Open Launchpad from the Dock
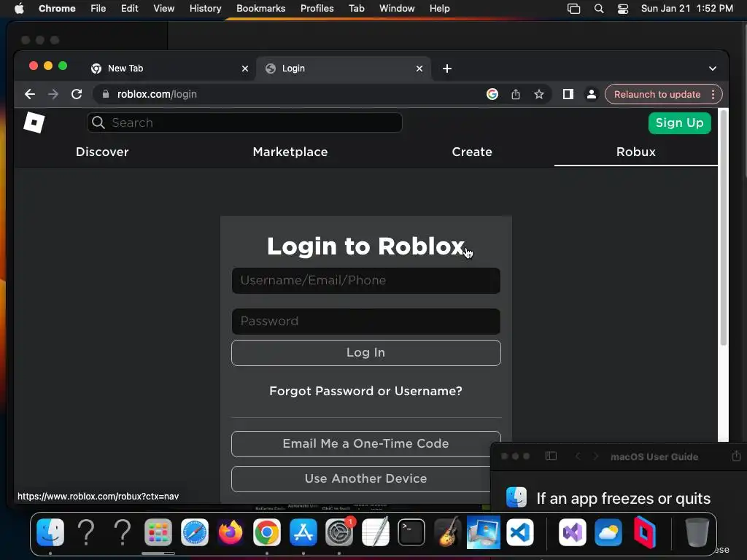The image size is (747, 560). tap(158, 532)
